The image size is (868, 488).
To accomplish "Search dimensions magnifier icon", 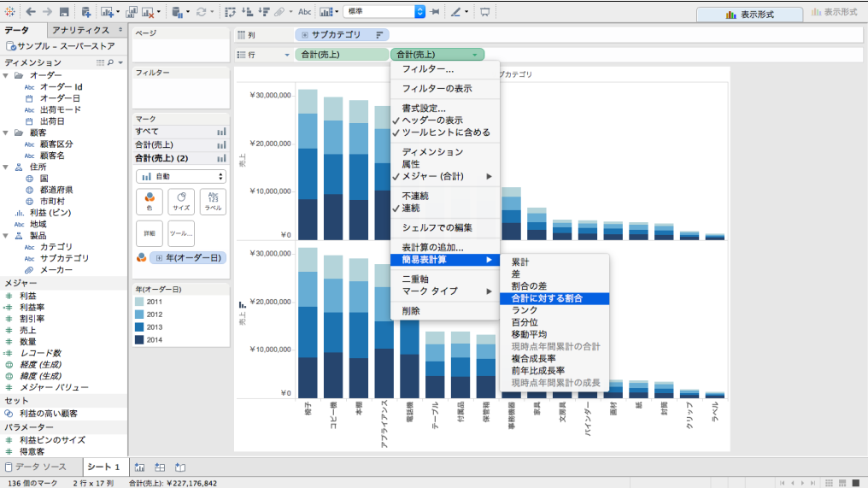I will 111,62.
